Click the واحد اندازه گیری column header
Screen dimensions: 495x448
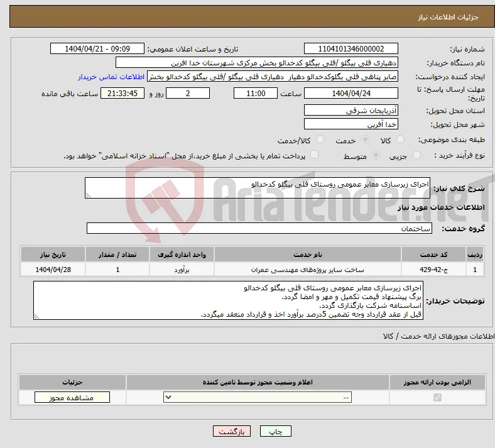point(182,254)
